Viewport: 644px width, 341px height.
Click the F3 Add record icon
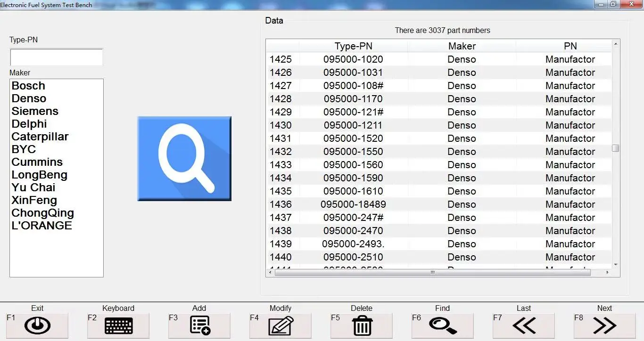(x=200, y=325)
